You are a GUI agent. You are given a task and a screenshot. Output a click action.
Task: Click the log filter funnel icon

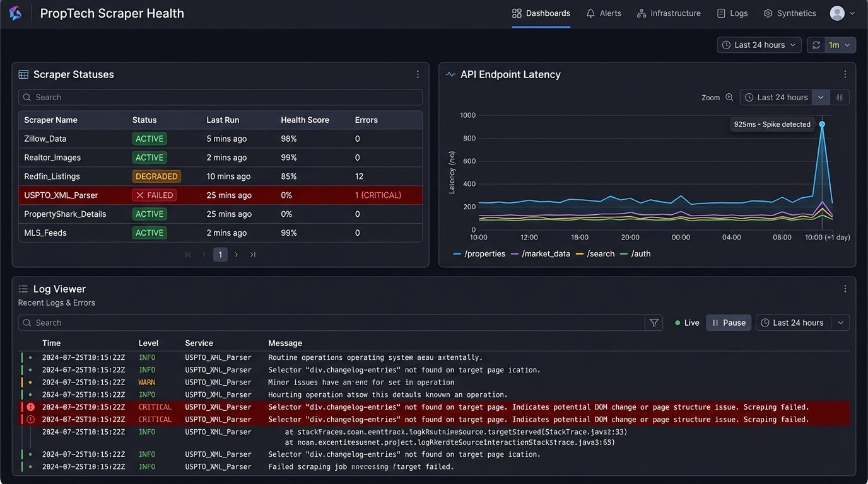654,323
